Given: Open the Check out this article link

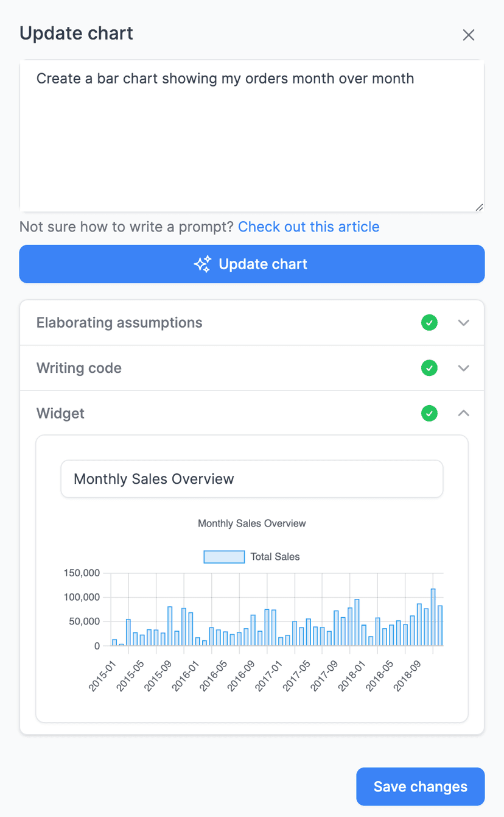Looking at the screenshot, I should [309, 227].
